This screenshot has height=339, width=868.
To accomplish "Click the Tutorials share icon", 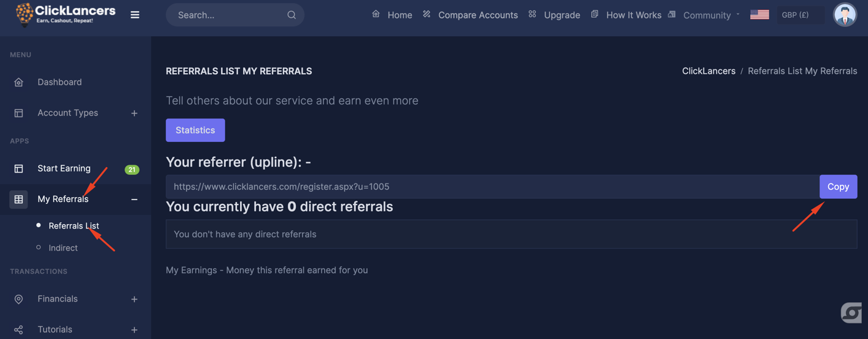I will pyautogui.click(x=18, y=330).
